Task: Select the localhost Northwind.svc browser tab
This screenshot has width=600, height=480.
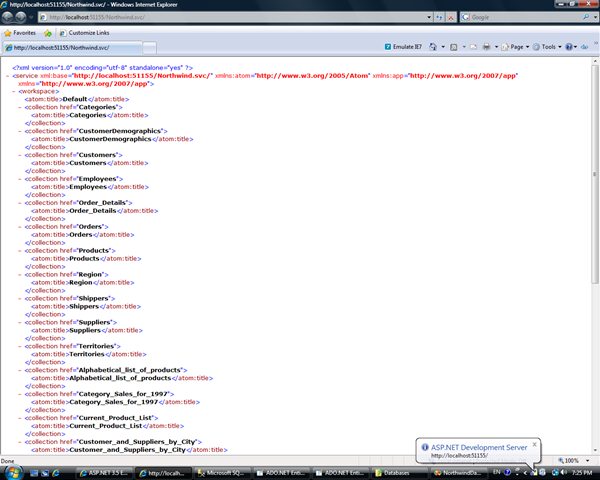Action: click(72, 48)
